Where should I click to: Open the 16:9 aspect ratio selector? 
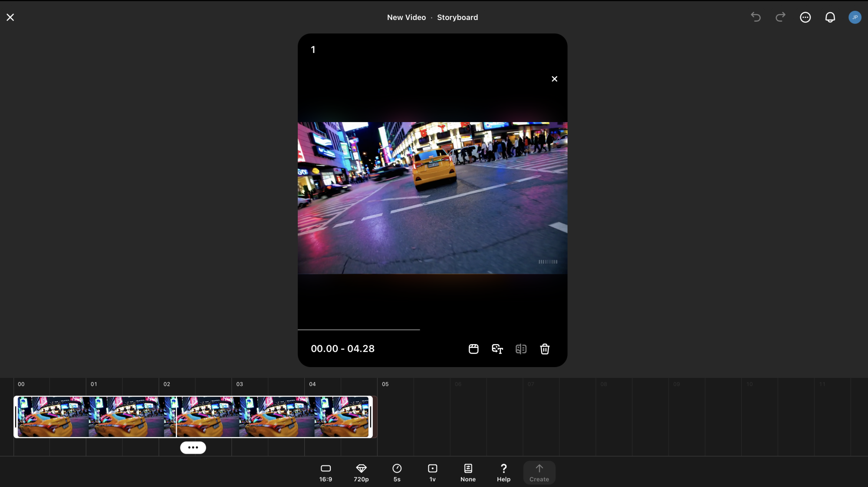(x=325, y=473)
